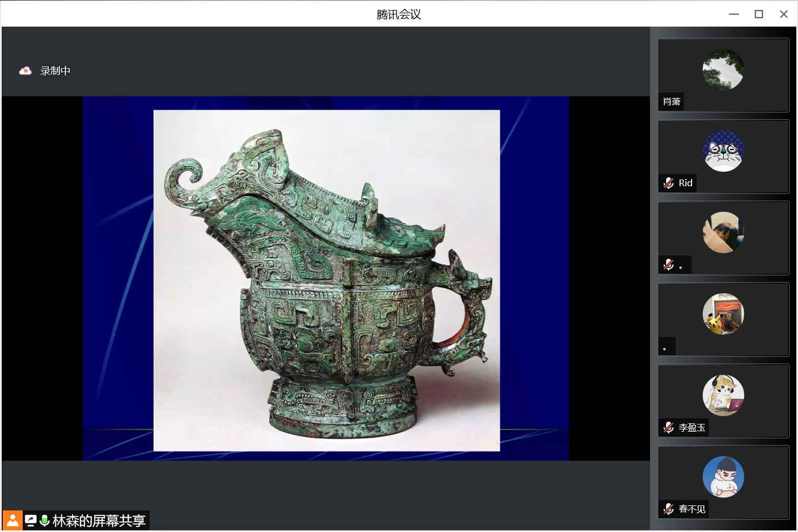Click 李盈玉's muted microphone icon

tap(669, 427)
